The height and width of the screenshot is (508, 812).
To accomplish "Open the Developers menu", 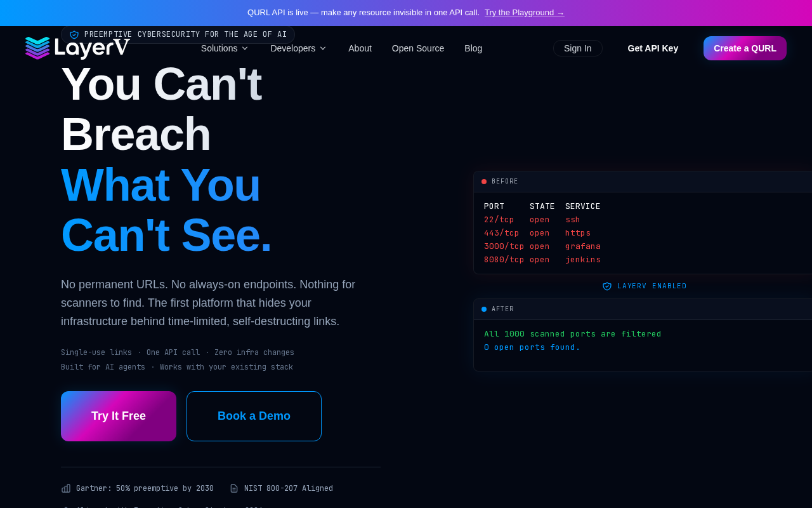I will 298,48.
